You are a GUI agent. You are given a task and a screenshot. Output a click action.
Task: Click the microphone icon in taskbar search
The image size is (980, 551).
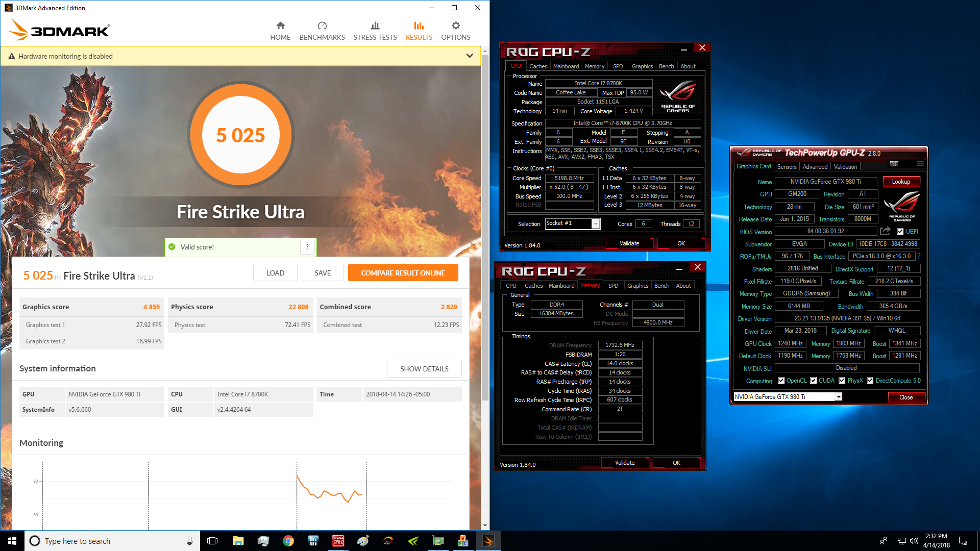[189, 541]
